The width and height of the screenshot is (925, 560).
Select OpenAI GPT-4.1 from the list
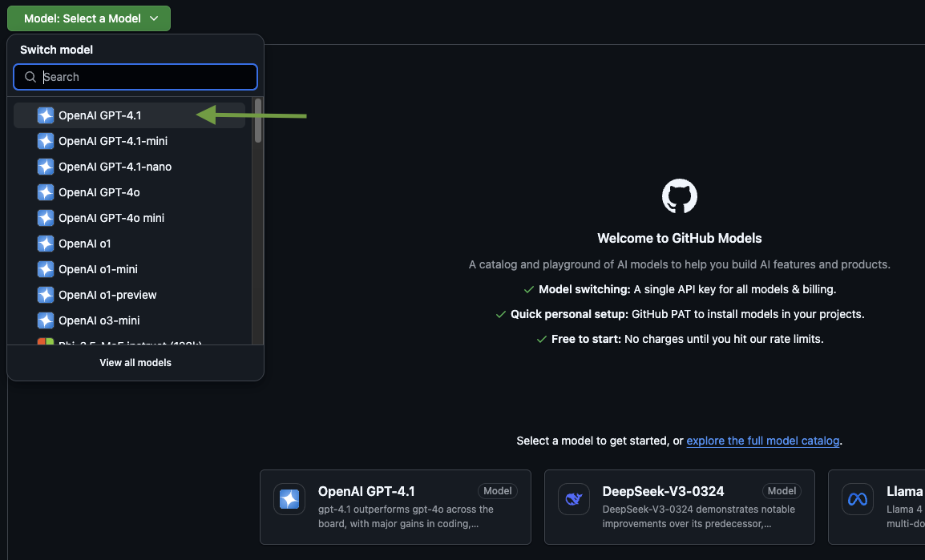[x=129, y=115]
